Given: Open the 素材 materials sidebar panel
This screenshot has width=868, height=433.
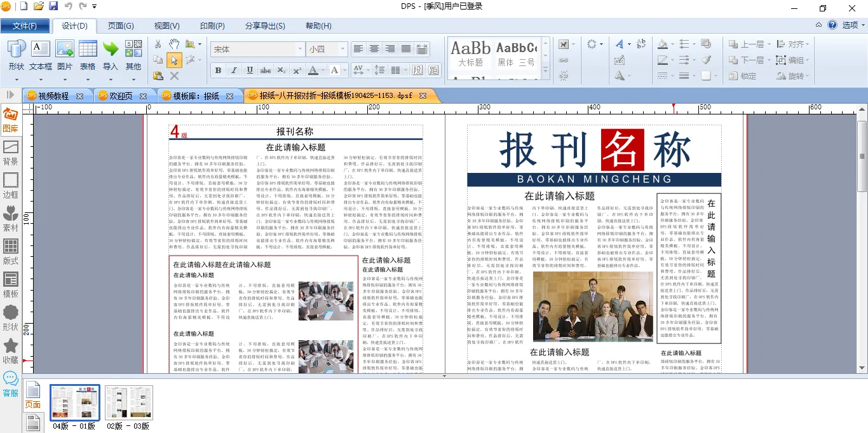Looking at the screenshot, I should (x=11, y=217).
